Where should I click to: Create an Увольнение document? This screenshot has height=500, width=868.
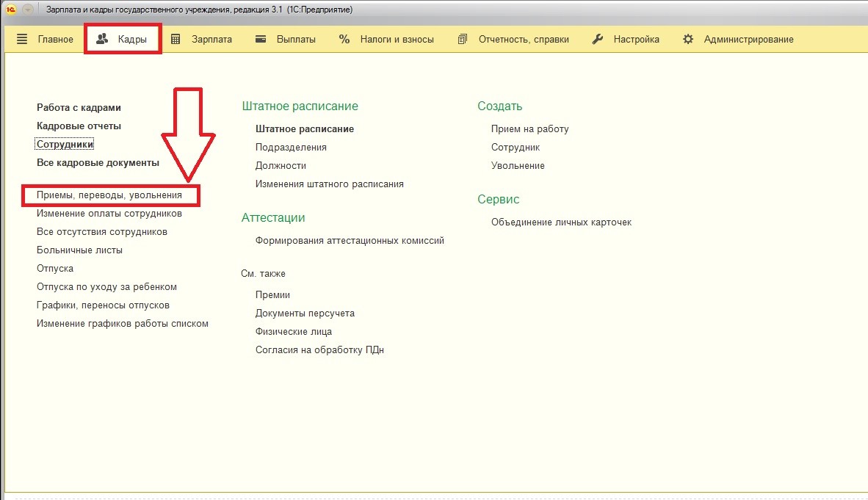tap(518, 165)
